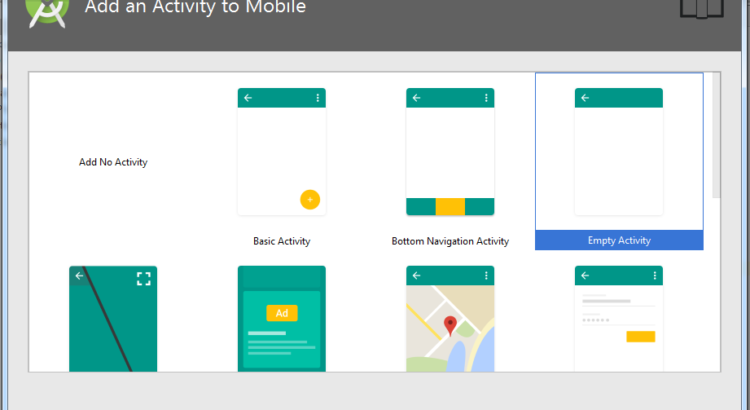Choose the Login Activity template preview
The image size is (750, 410).
tap(618, 318)
